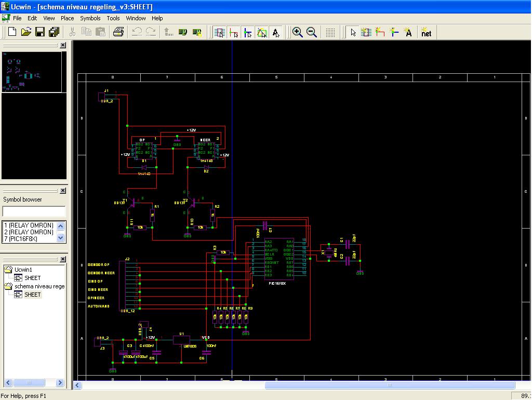
Task: Print the schematic sheet
Action: click(118, 32)
